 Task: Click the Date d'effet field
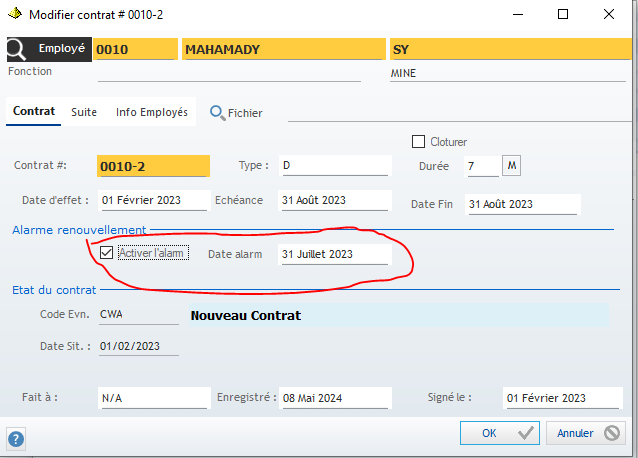(153, 200)
